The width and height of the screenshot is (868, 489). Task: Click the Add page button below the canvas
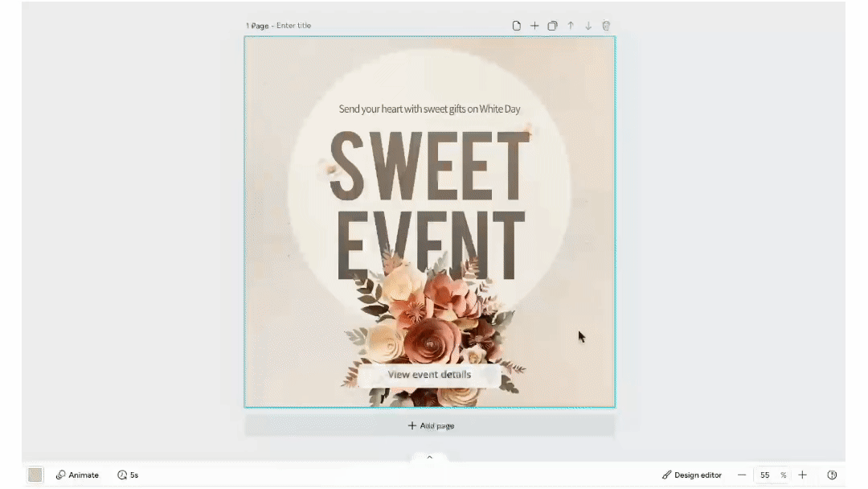tap(430, 425)
